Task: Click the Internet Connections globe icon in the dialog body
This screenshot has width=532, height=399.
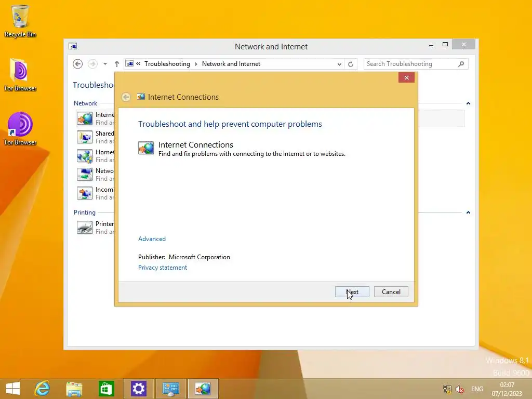Action: [x=146, y=148]
